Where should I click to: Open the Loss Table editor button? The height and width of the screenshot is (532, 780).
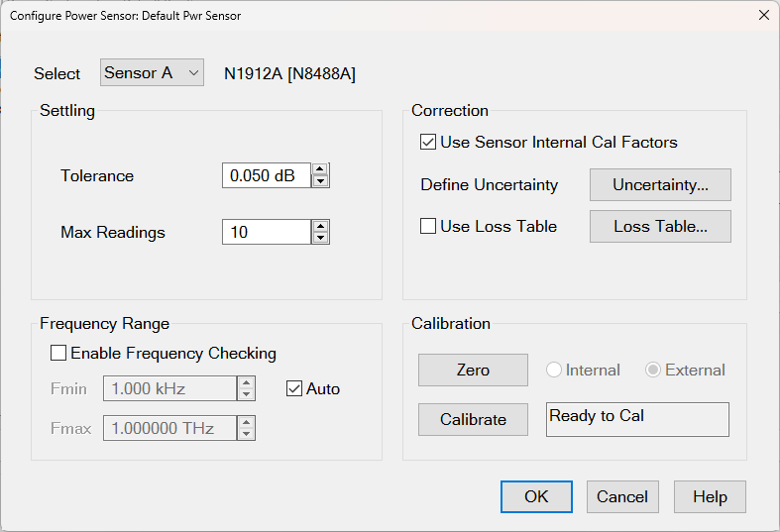pos(660,226)
